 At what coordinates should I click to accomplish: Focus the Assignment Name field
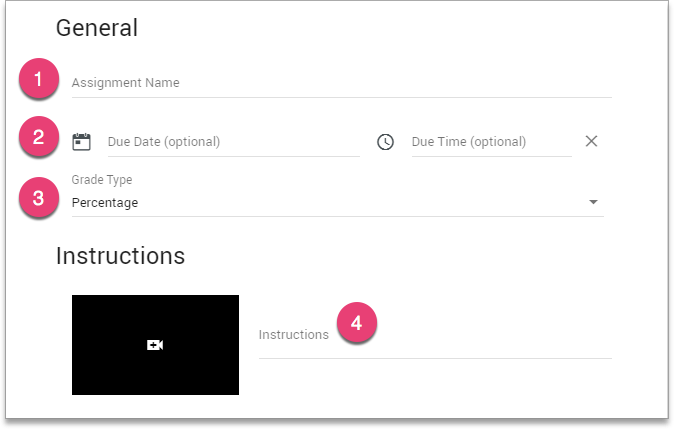pos(340,83)
